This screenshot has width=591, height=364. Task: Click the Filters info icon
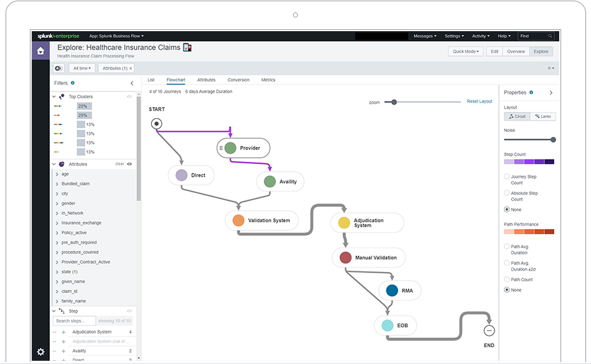click(73, 83)
